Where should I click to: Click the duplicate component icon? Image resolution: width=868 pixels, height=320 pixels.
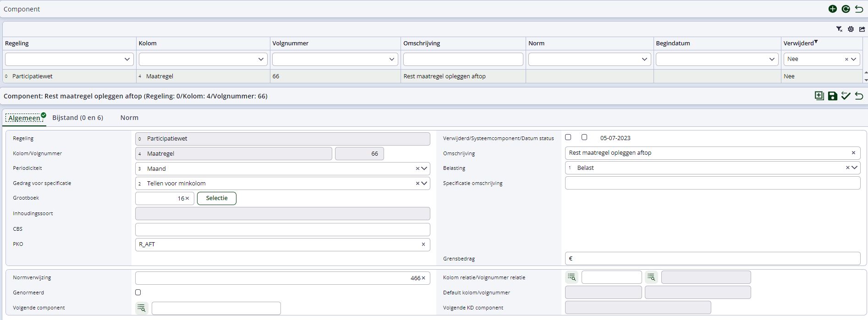click(x=819, y=96)
